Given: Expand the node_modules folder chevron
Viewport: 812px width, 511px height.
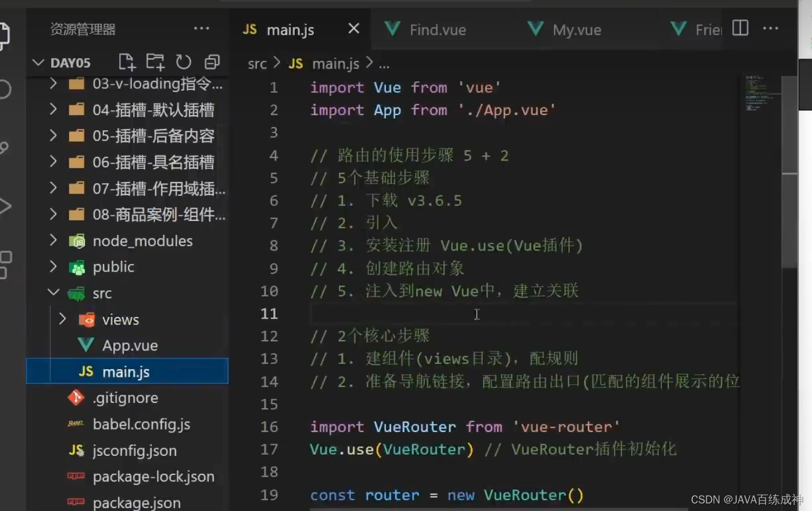Looking at the screenshot, I should pyautogui.click(x=53, y=240).
